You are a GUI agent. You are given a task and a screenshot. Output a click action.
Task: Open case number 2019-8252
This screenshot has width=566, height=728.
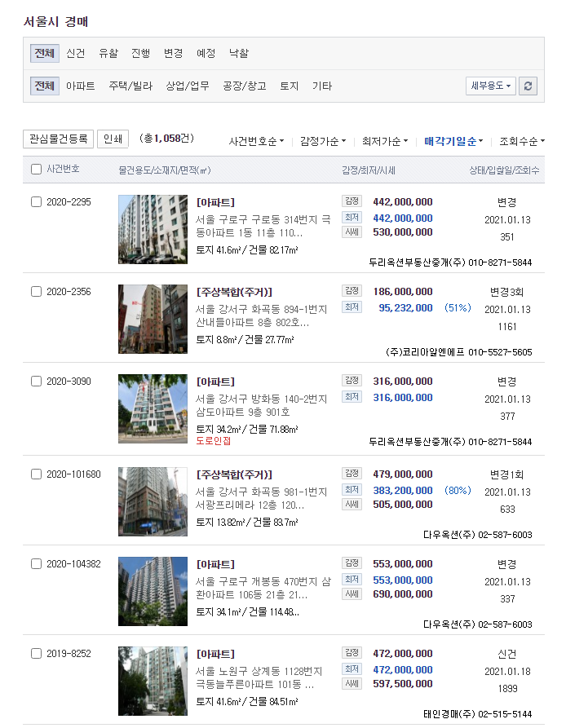(69, 653)
